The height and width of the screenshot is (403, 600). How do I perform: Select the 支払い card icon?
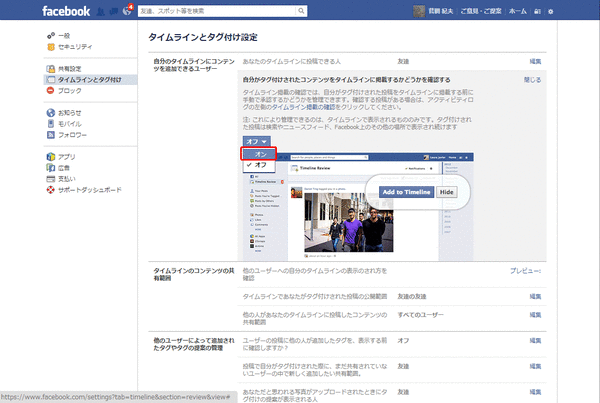(51, 179)
